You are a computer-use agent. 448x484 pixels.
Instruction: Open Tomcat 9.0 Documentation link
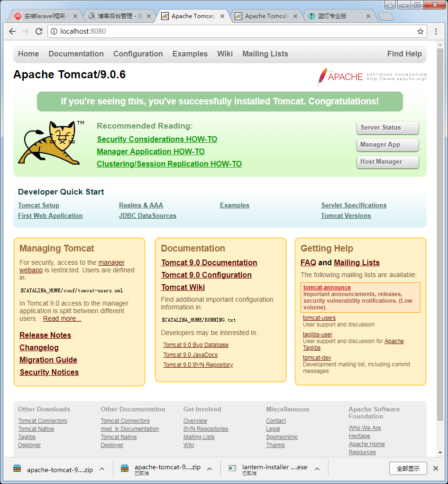point(209,263)
